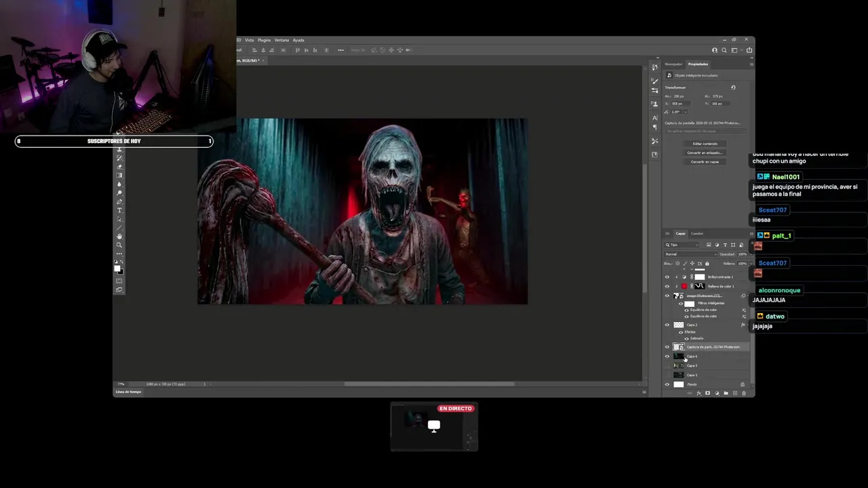Switch to the Canales tab

697,234
